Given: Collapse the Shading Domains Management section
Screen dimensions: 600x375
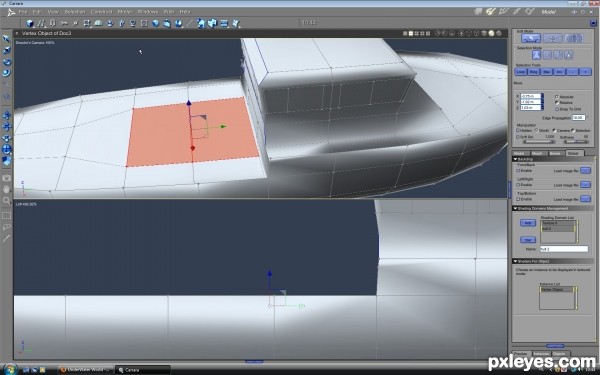Looking at the screenshot, I should (x=515, y=209).
